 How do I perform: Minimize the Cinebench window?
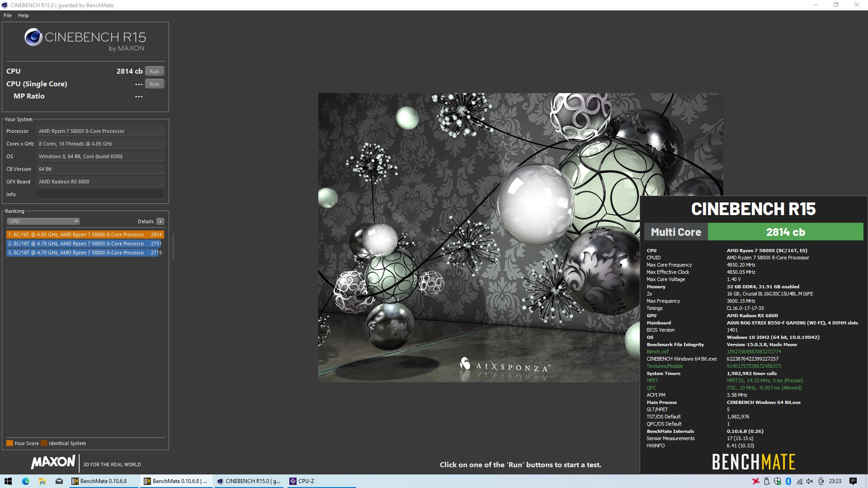click(x=816, y=5)
